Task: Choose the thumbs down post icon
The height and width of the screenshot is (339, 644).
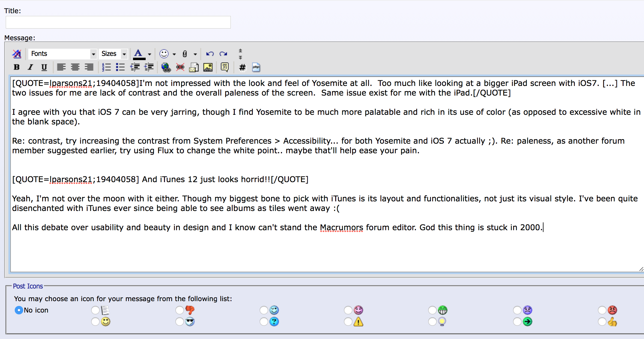Action: point(190,310)
